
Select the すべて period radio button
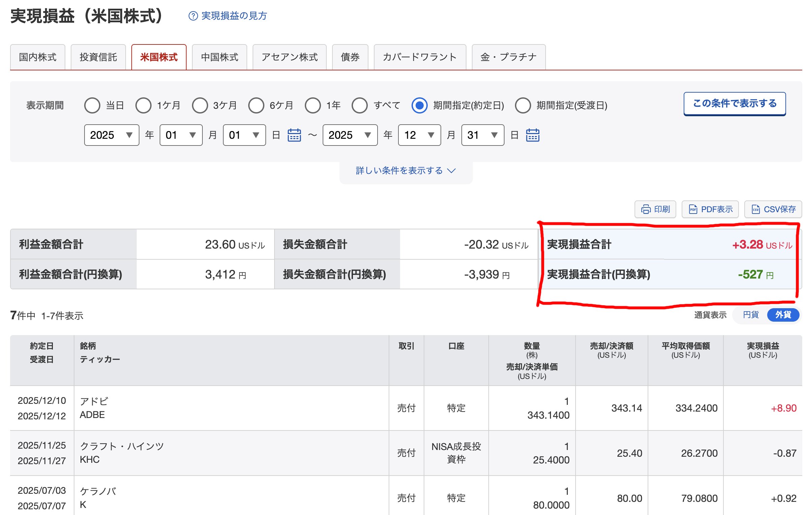[359, 105]
